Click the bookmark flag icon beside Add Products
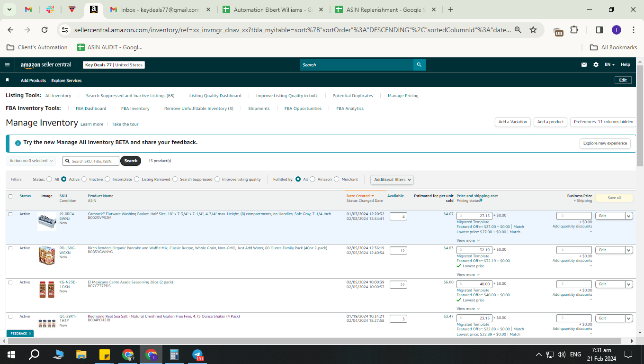Viewport: 644px width, 364px height. click(x=7, y=80)
